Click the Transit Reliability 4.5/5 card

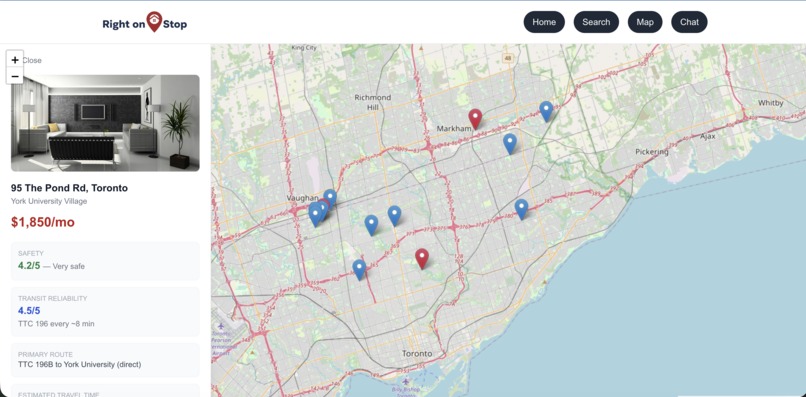pyautogui.click(x=105, y=312)
